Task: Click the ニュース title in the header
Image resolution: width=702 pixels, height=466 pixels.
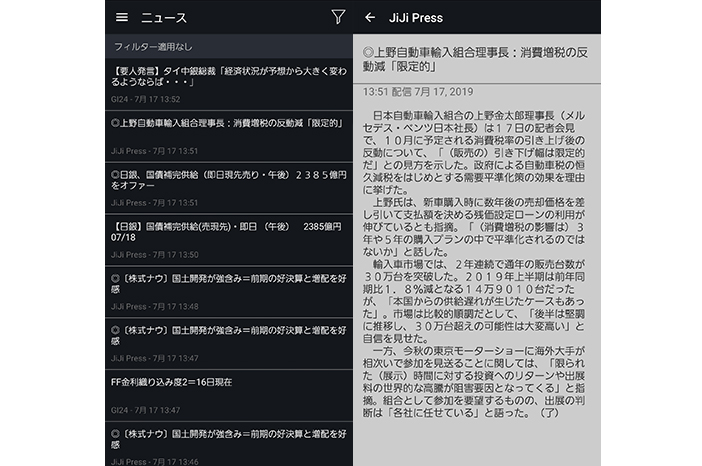Action: coord(164,18)
